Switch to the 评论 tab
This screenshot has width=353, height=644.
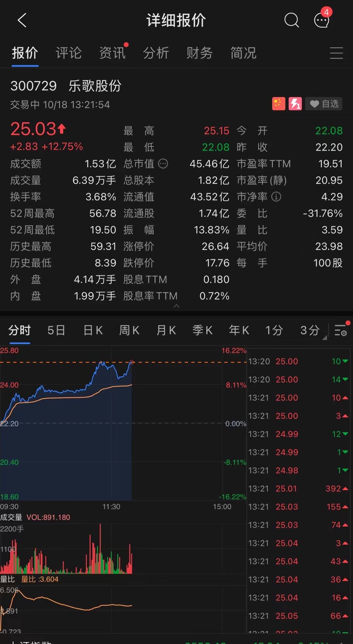coord(68,53)
